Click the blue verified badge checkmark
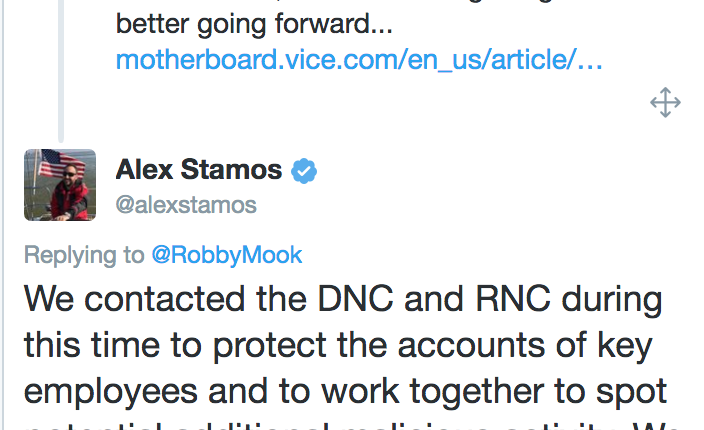704x430 pixels. [304, 171]
